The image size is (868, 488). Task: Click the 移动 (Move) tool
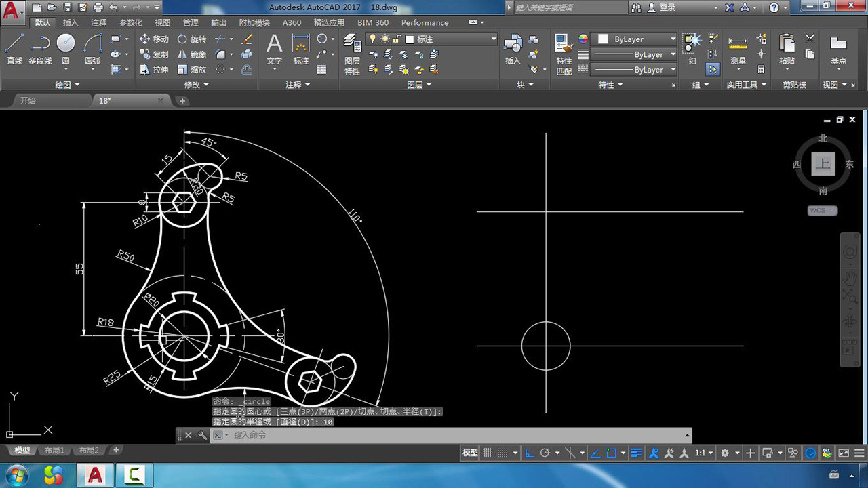point(154,39)
